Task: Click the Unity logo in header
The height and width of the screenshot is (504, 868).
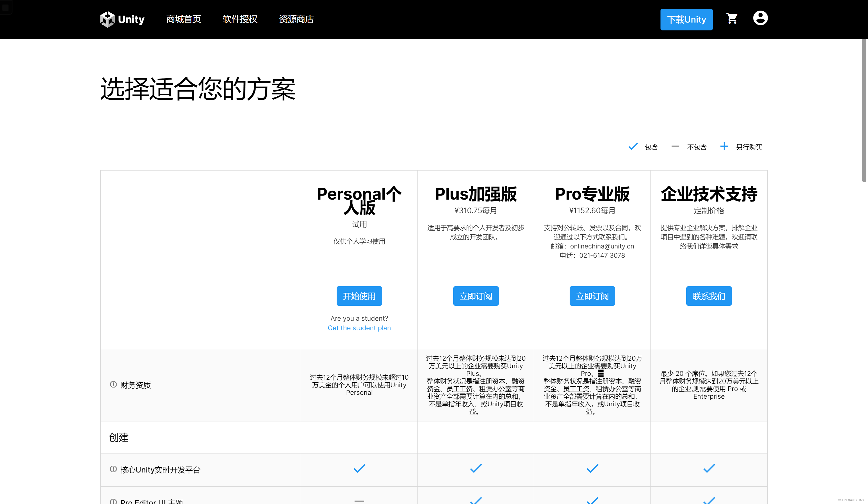Action: pos(122,19)
